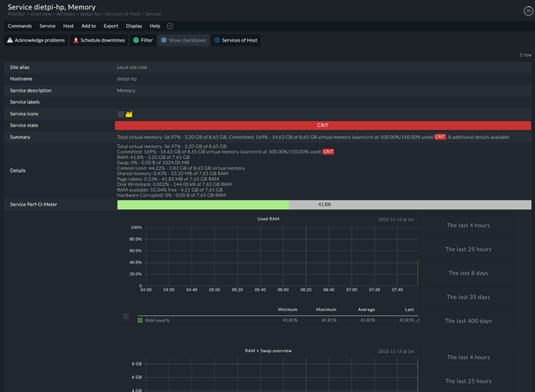The height and width of the screenshot is (392, 535).
Task: Select The last 35 days graph
Action: [470, 297]
